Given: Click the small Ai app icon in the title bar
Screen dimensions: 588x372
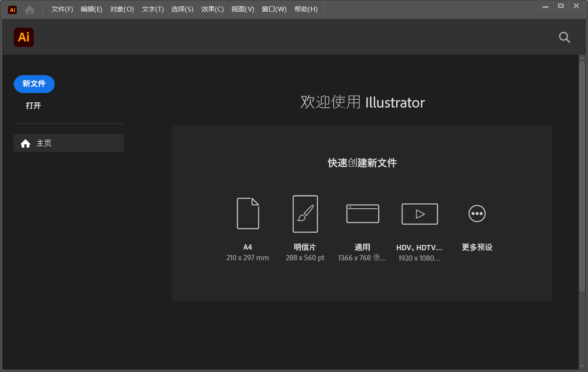Looking at the screenshot, I should tap(12, 10).
